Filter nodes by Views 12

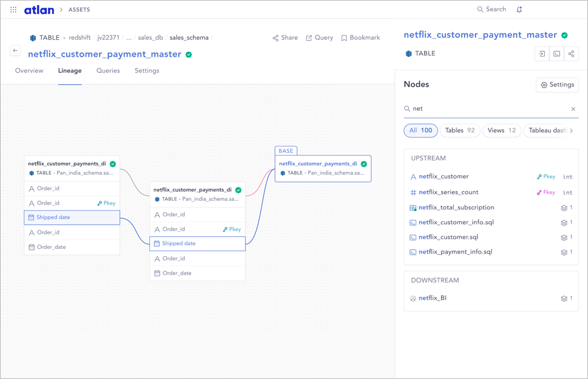[x=502, y=131]
